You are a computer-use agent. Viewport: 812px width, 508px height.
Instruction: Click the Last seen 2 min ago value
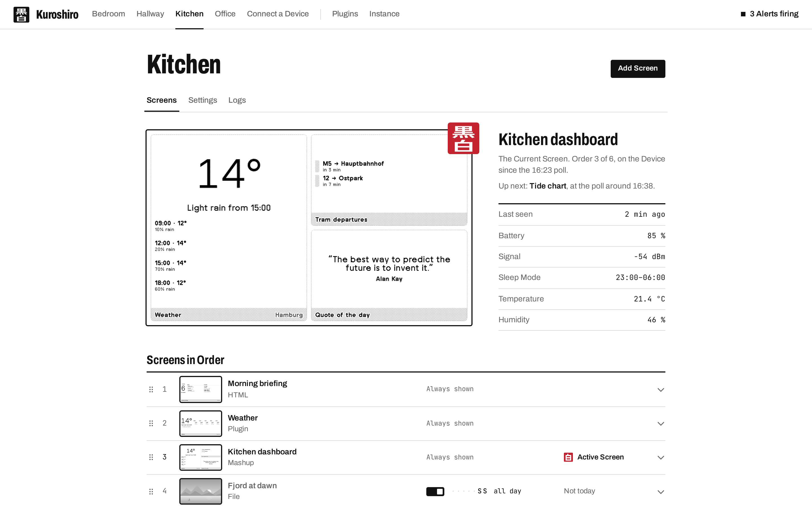[645, 214]
